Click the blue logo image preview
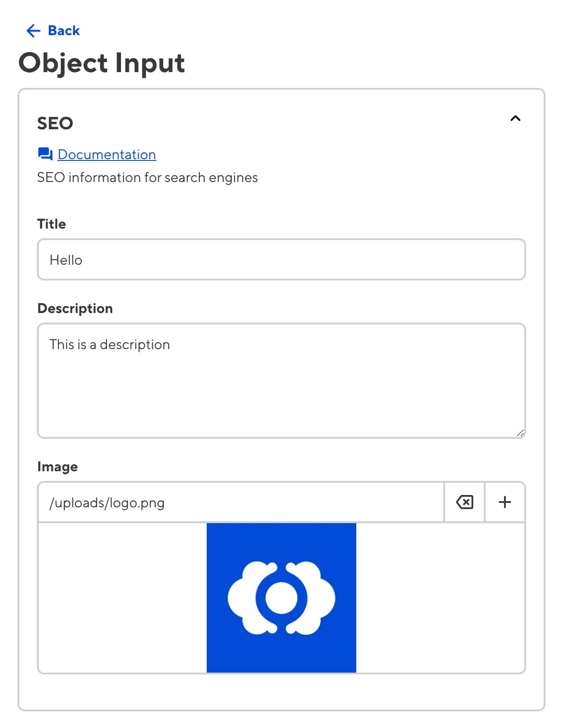 (281, 598)
